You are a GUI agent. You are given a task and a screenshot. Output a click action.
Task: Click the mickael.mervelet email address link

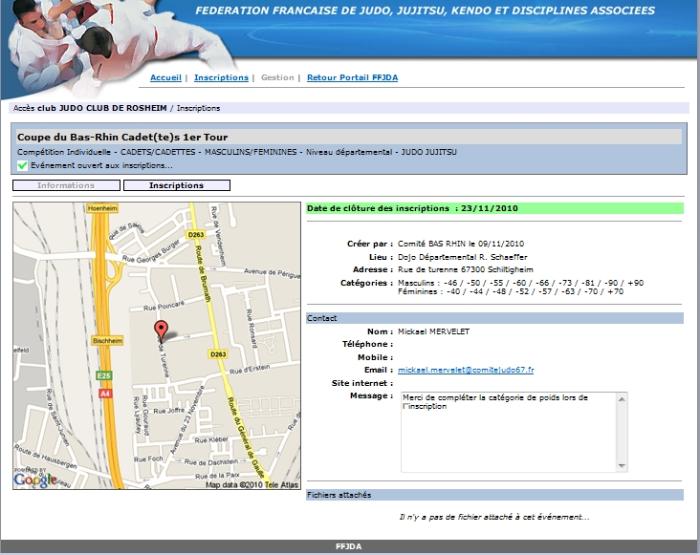(465, 370)
